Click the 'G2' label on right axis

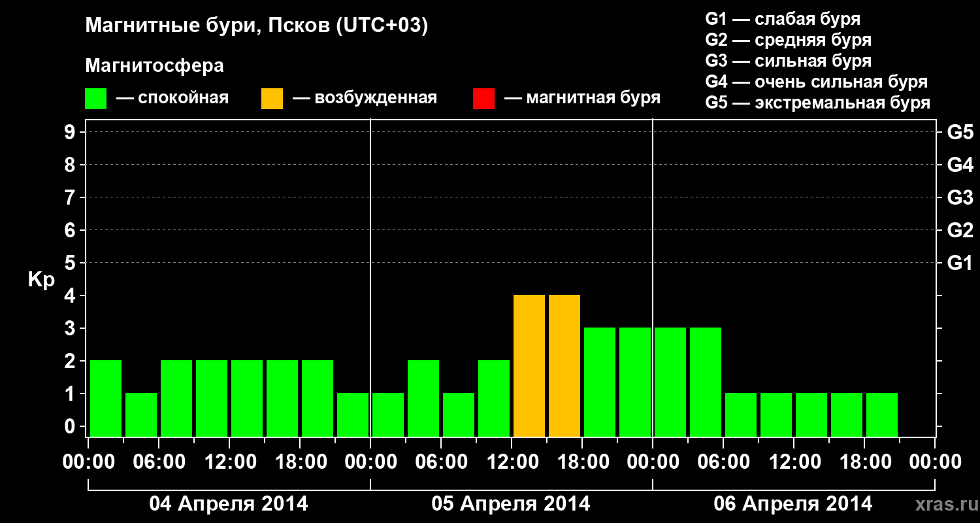pyautogui.click(x=960, y=230)
